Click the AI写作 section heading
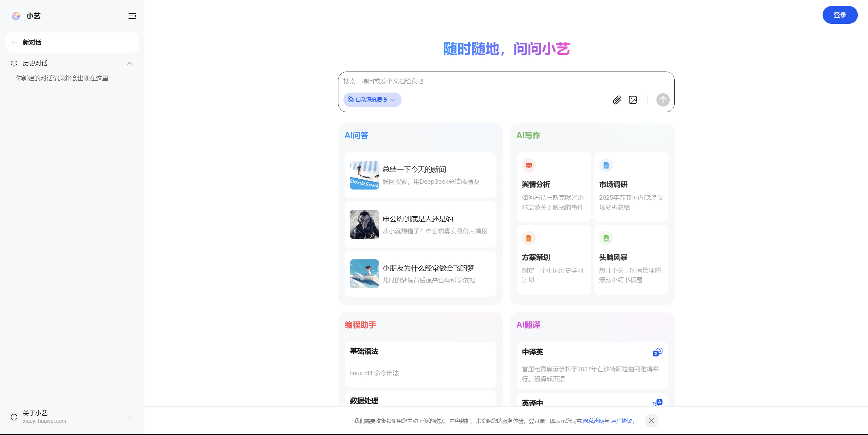 (528, 135)
